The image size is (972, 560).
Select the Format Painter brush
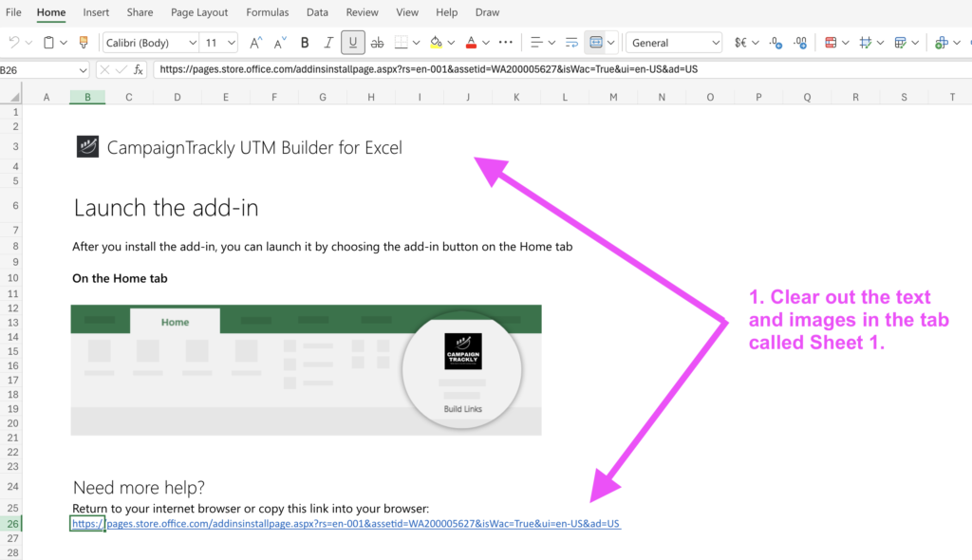coord(84,42)
